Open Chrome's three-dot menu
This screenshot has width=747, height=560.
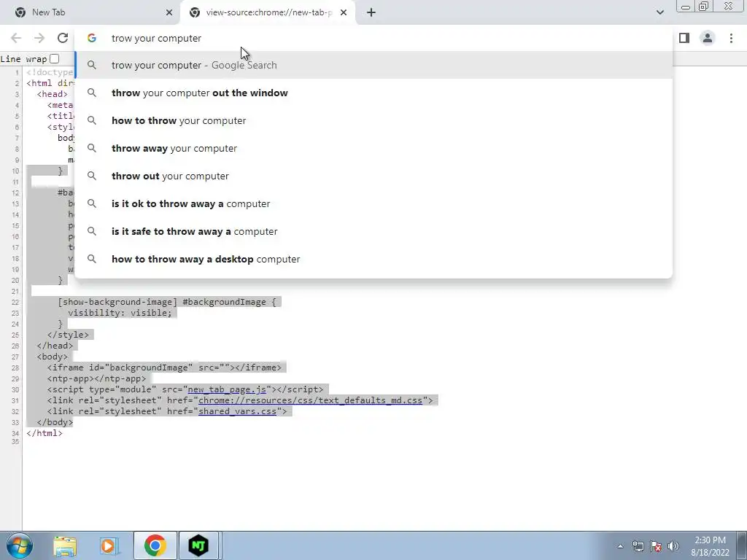731,38
